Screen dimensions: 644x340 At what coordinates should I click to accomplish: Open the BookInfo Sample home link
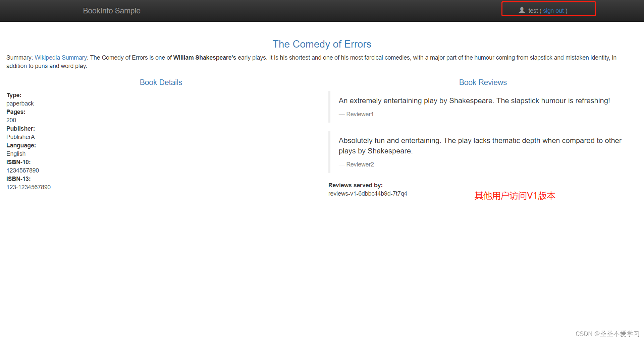(112, 11)
